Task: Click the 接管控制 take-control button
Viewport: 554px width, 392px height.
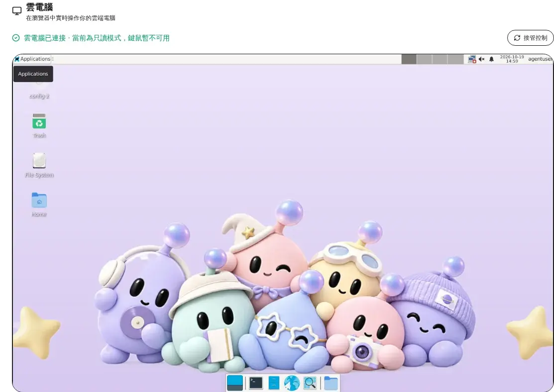Action: (x=530, y=38)
